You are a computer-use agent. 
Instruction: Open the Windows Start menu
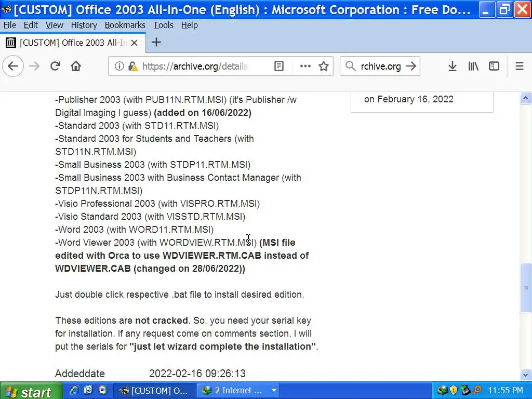(x=31, y=391)
